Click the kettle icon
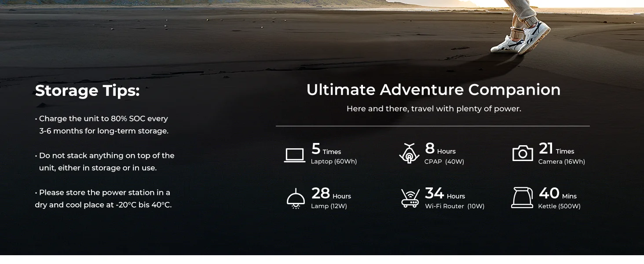 coord(522,198)
